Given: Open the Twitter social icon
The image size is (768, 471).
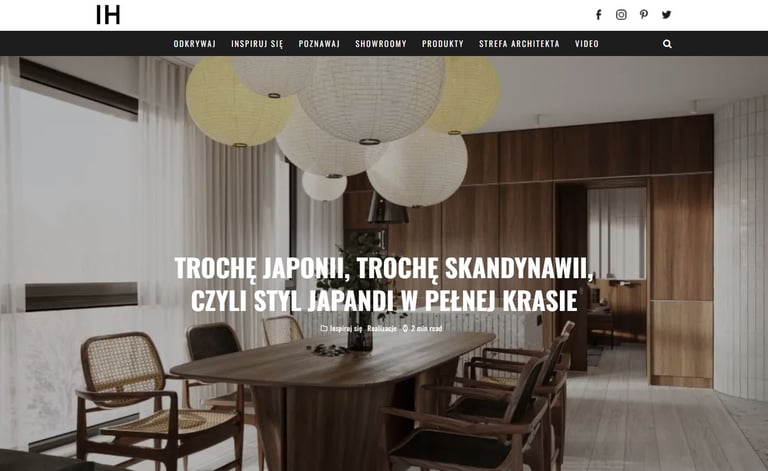Looking at the screenshot, I should 667,15.
